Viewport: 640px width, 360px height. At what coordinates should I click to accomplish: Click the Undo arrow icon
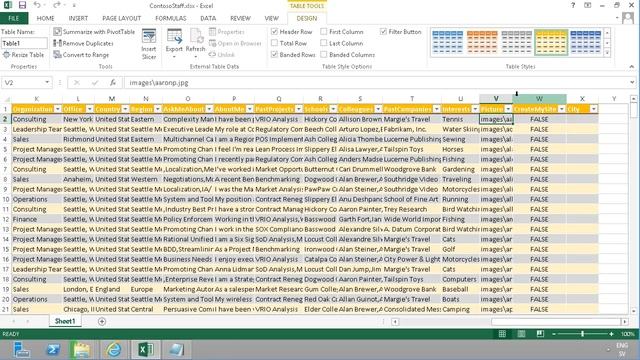tap(37, 5)
